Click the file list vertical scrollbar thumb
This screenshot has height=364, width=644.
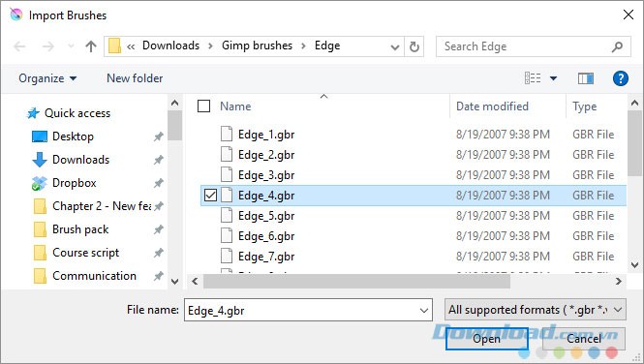(634, 143)
